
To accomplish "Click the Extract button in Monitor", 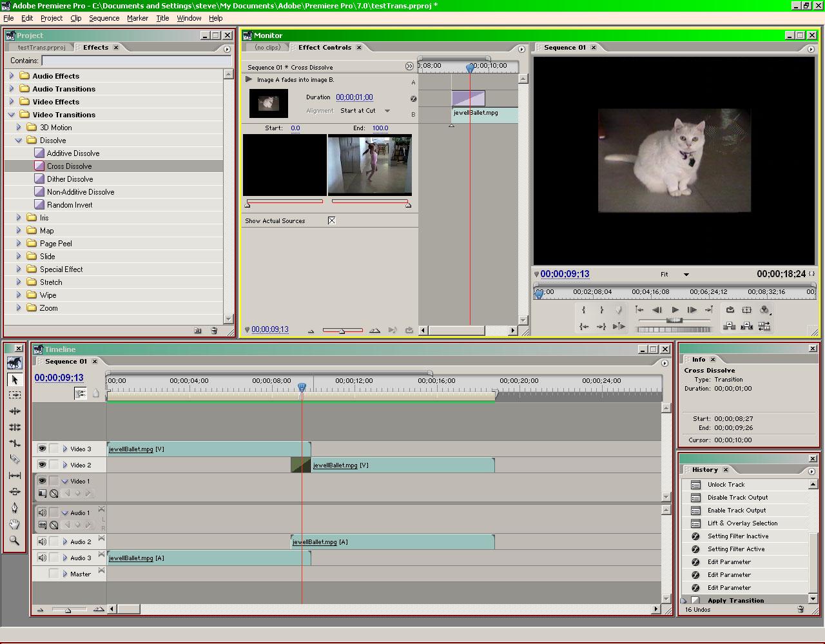I will 747,326.
